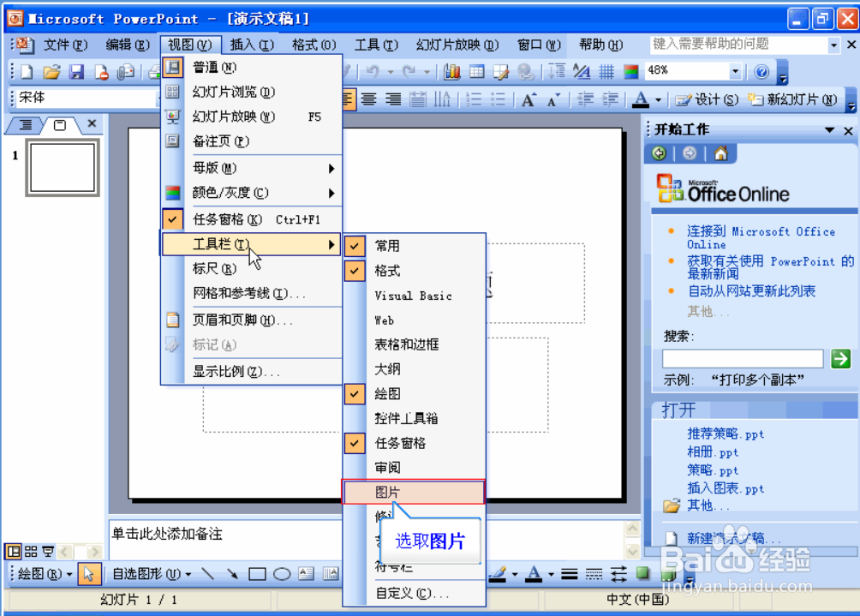Select the arrow selection tool in drawing toolbar

point(88,574)
